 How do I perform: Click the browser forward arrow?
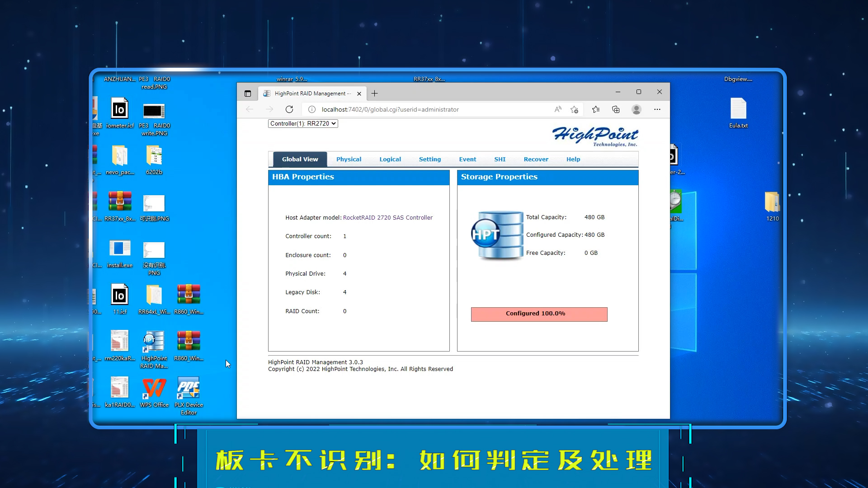click(269, 109)
